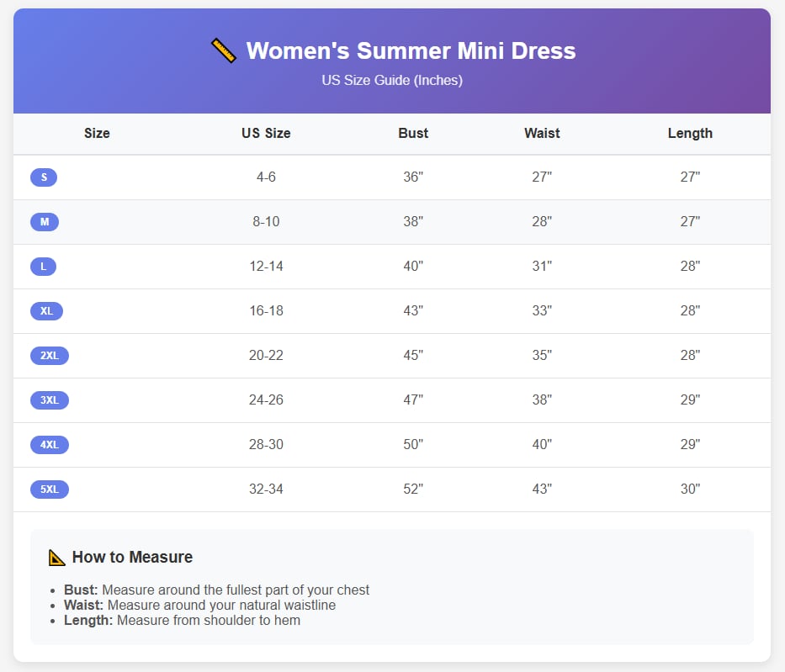Select the 2XL size badge

coord(50,355)
